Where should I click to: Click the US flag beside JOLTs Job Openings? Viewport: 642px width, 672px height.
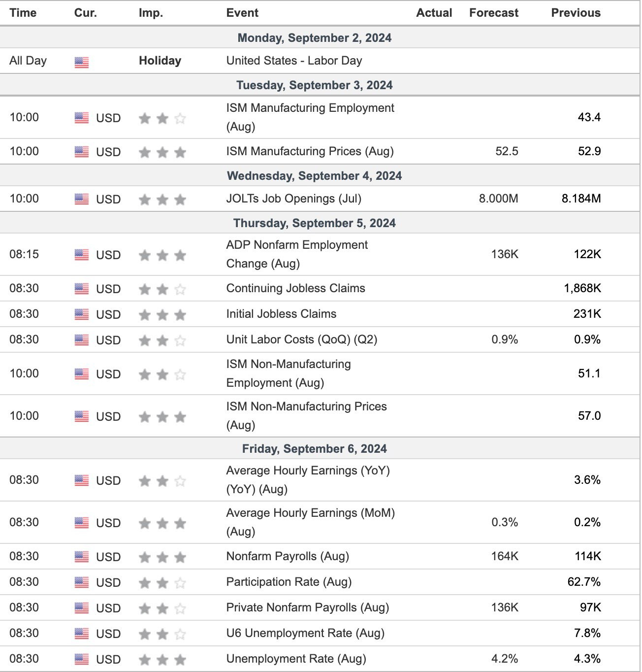pos(82,199)
